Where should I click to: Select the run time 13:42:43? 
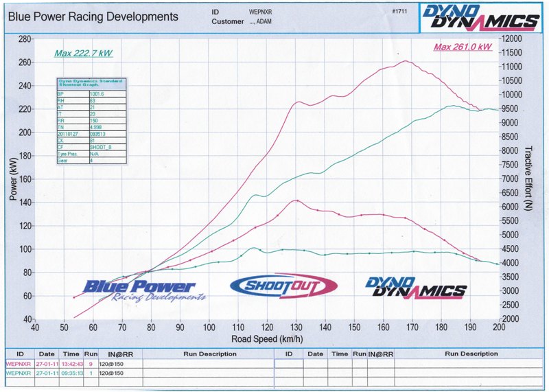pyautogui.click(x=73, y=364)
